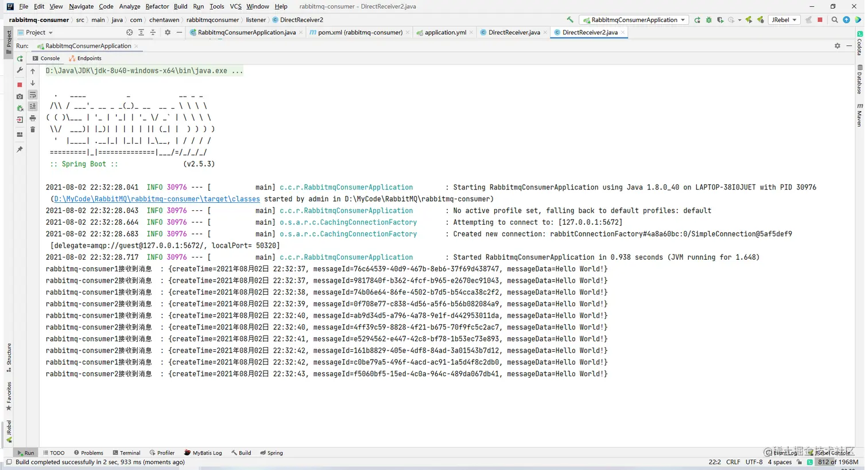Open the RabbitmqConsumerApplication.java editor tab
The image size is (868, 470).
(x=246, y=32)
